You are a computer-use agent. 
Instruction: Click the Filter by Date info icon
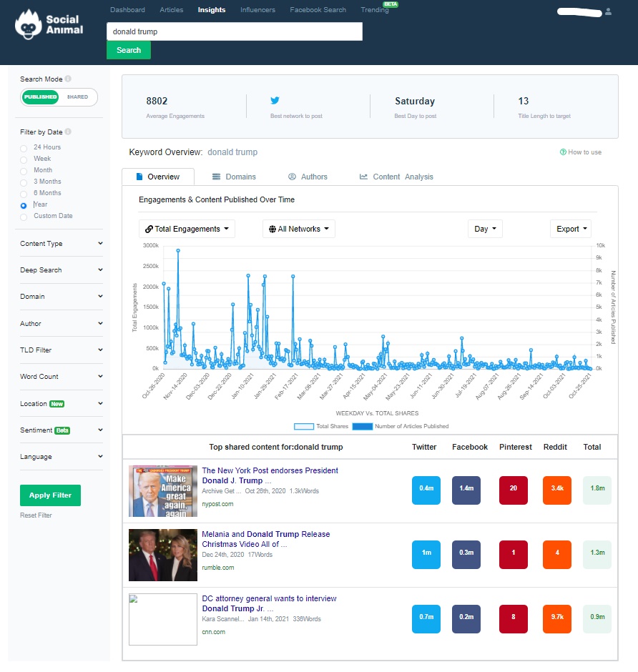coord(68,132)
